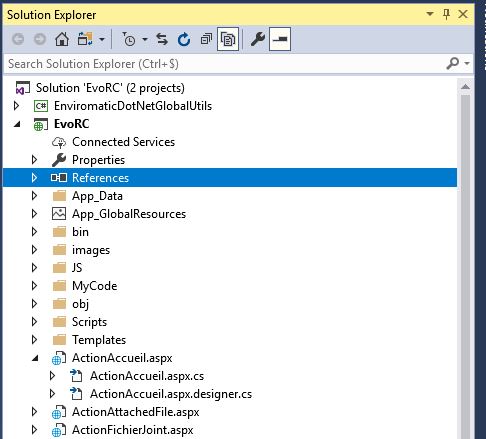Select the EvoRC project

(x=72, y=124)
